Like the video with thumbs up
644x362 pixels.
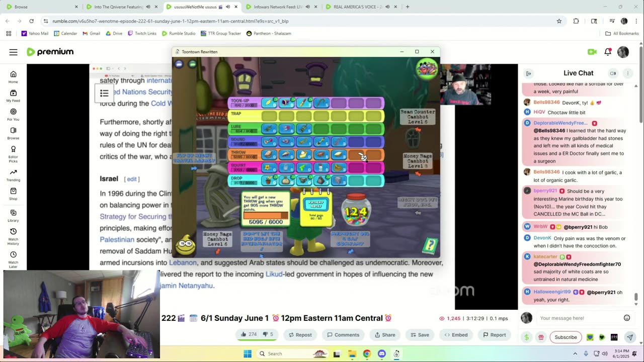[x=248, y=335]
